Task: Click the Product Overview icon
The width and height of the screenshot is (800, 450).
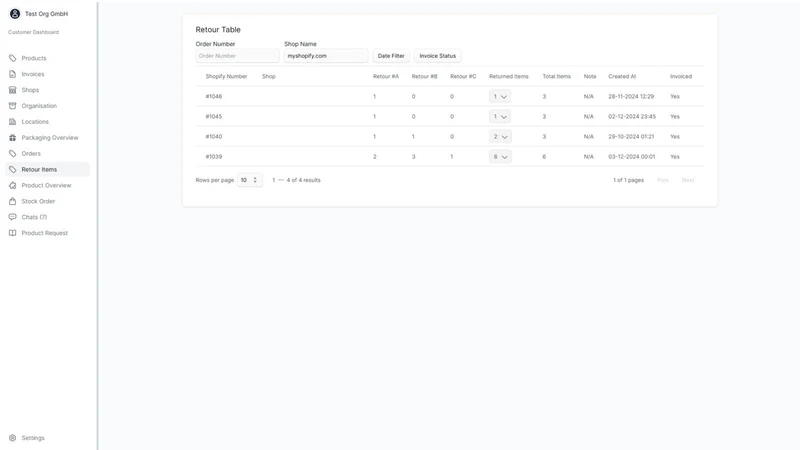Action: click(x=13, y=185)
